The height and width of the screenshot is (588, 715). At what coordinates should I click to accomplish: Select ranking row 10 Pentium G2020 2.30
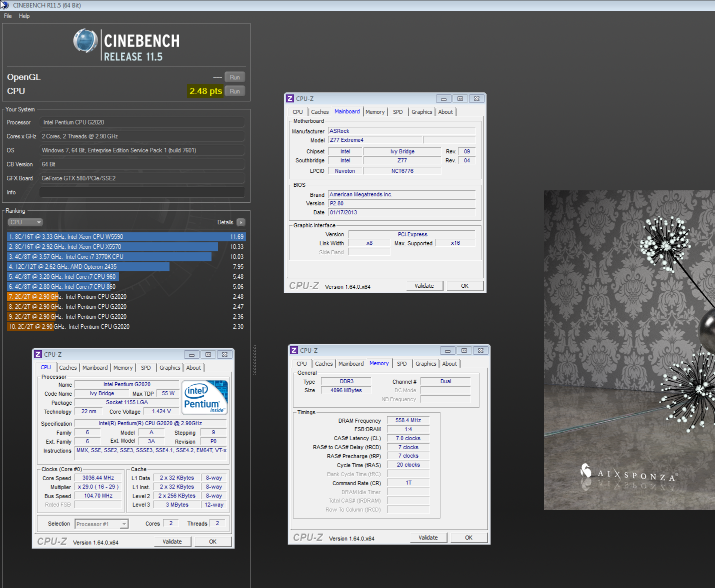[x=126, y=327]
